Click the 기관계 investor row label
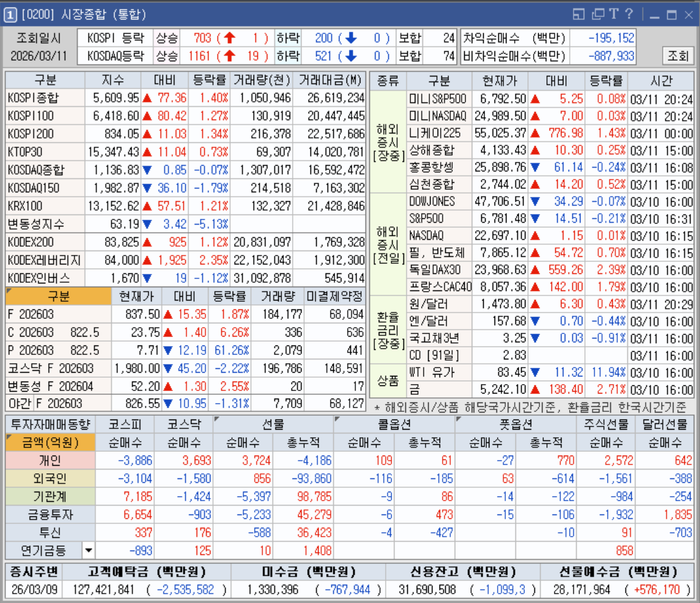The width and height of the screenshot is (700, 603). click(x=51, y=497)
